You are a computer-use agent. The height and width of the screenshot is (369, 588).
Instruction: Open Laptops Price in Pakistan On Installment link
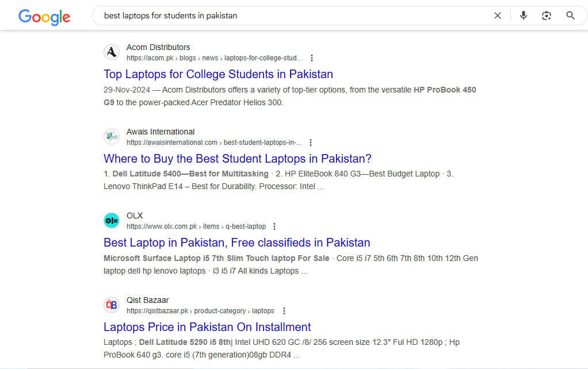tap(207, 327)
